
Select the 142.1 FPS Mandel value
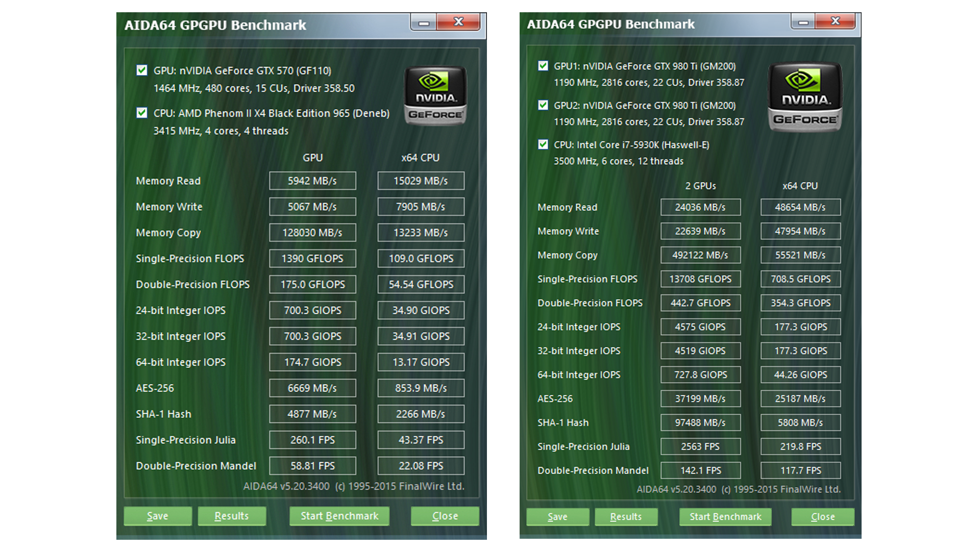[700, 470]
